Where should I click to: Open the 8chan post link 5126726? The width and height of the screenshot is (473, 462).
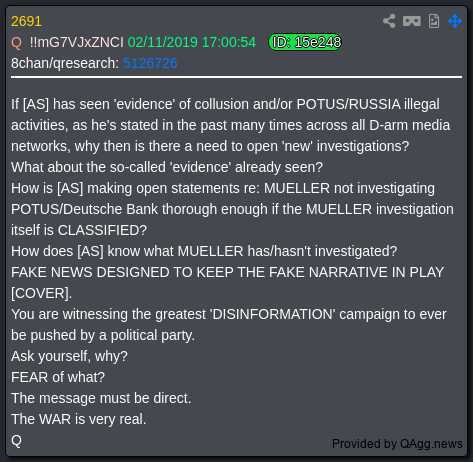click(x=150, y=63)
